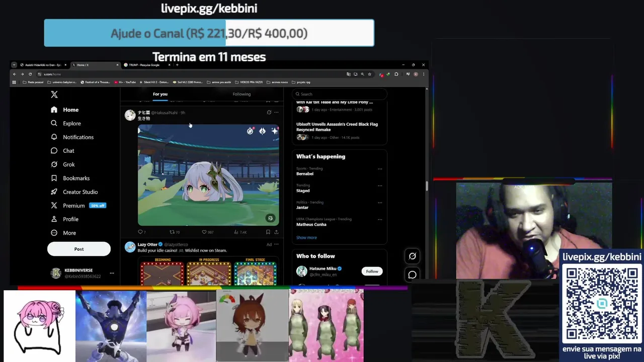644x362 pixels.
Task: Open More options for Matheus Cunha trend
Action: (x=380, y=219)
